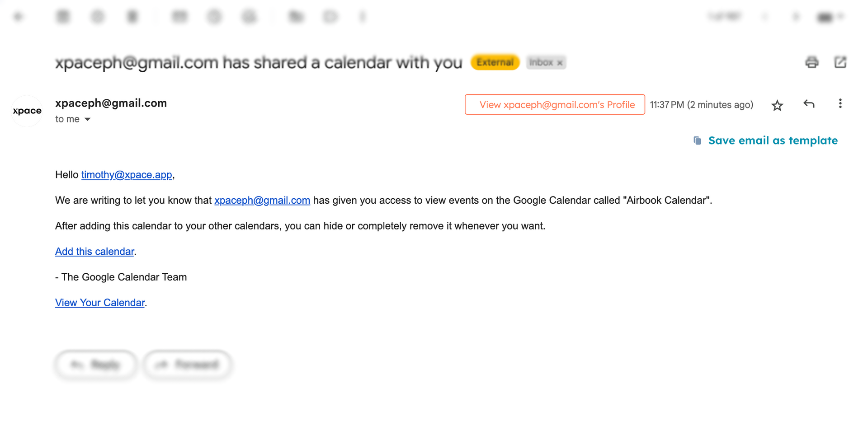Image resolution: width=868 pixels, height=435 pixels.
Task: Remove the Inbox label with its x
Action: [x=560, y=63]
